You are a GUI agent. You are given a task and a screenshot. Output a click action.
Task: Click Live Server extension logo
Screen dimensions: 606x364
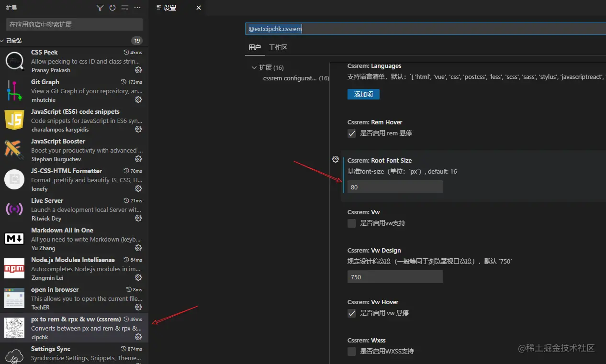tap(14, 209)
